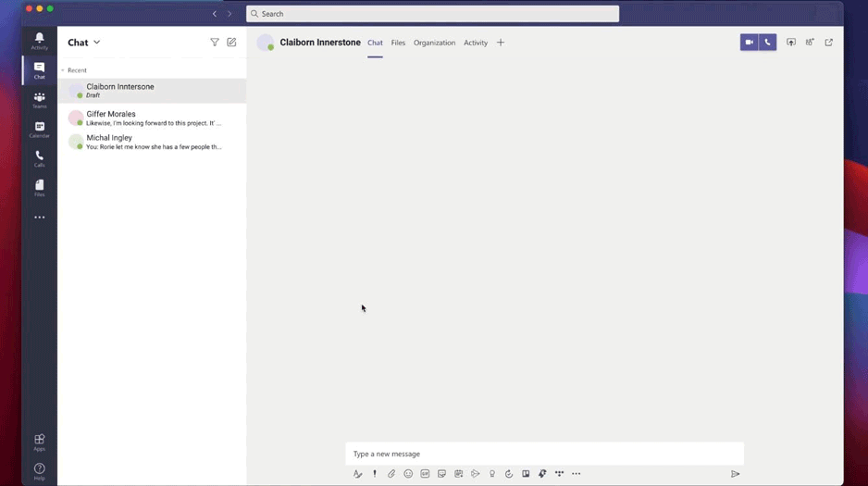Click the Praise badge icon

tap(492, 474)
